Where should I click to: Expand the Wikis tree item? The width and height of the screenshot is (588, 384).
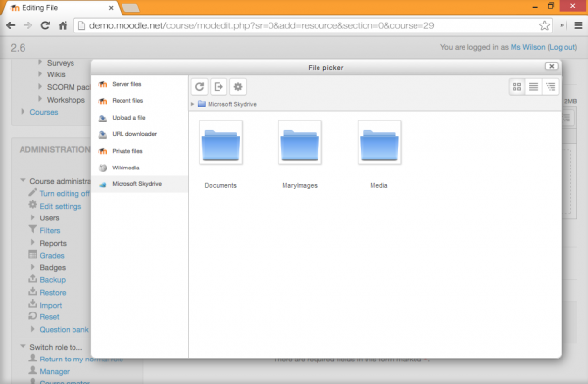point(40,74)
